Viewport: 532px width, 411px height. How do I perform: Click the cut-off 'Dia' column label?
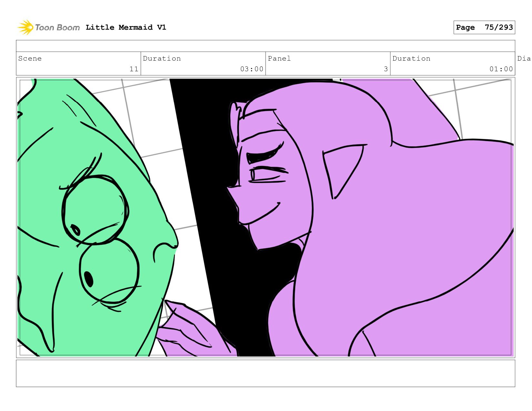pos(524,58)
